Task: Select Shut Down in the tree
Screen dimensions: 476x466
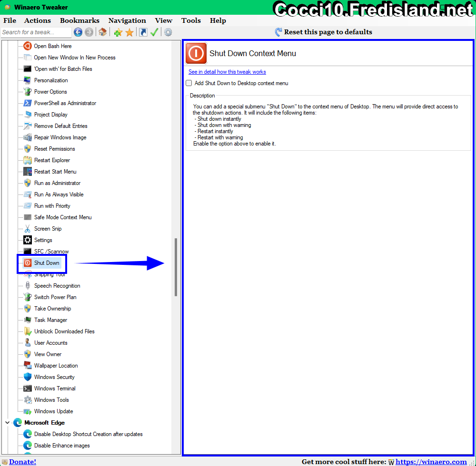Action: tap(47, 263)
